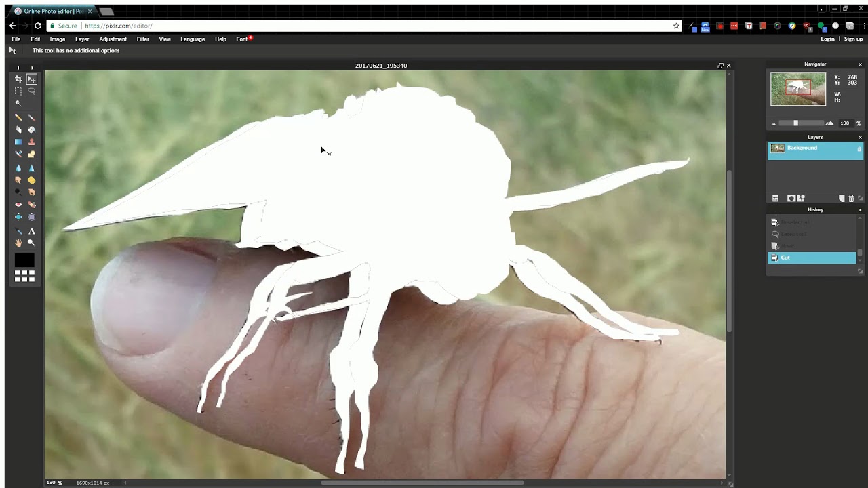Click the Sign up link
The image size is (868, 488).
coord(853,39)
